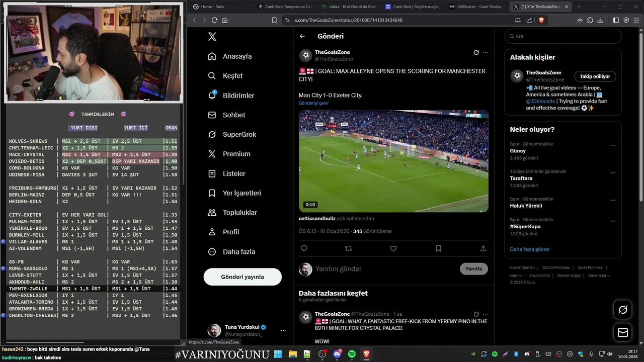Select TWENTE-ZWOLLE row in predictions
Viewport: 644px width, 362px height.
tap(94, 289)
